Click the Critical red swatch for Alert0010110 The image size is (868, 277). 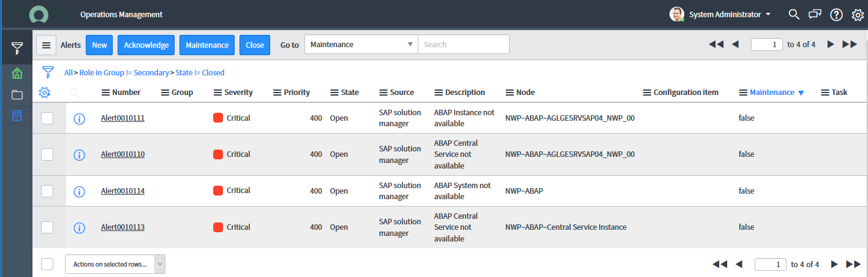(x=217, y=154)
